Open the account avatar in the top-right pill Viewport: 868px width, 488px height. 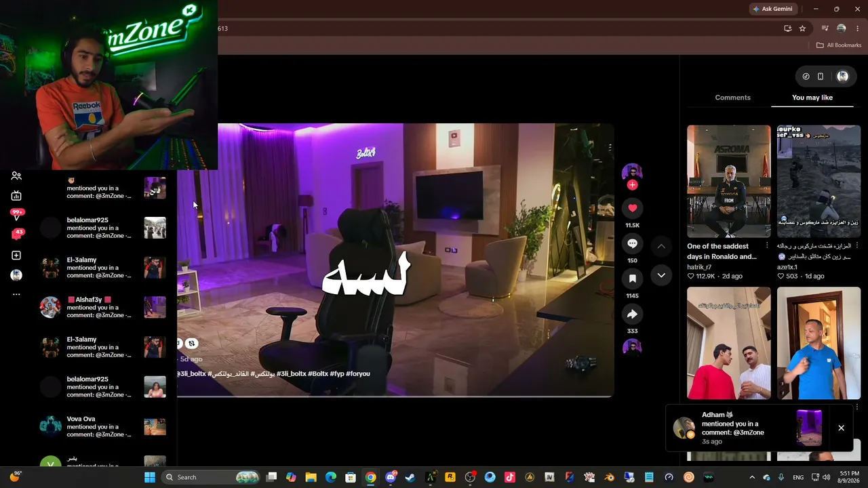click(843, 77)
